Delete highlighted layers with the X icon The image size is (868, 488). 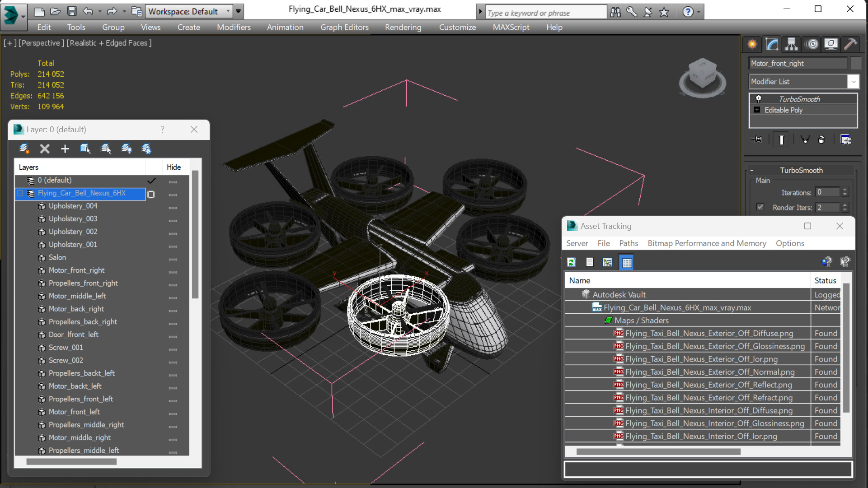44,149
